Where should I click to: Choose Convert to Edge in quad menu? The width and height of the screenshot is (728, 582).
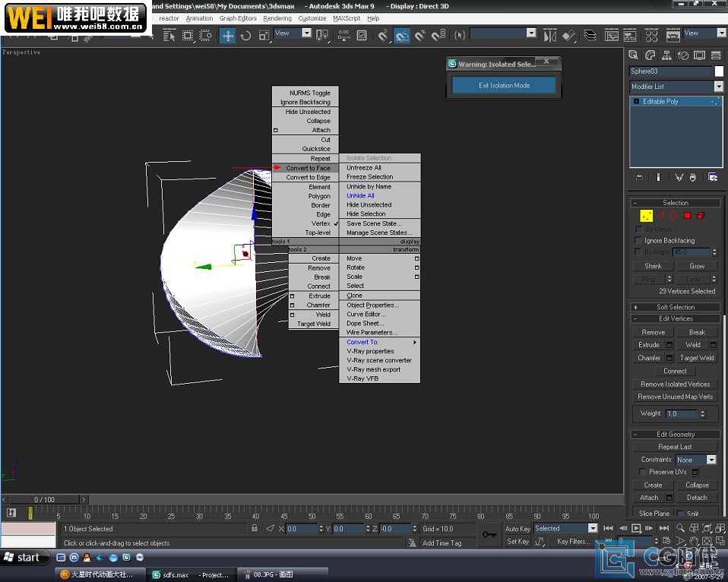pyautogui.click(x=305, y=177)
